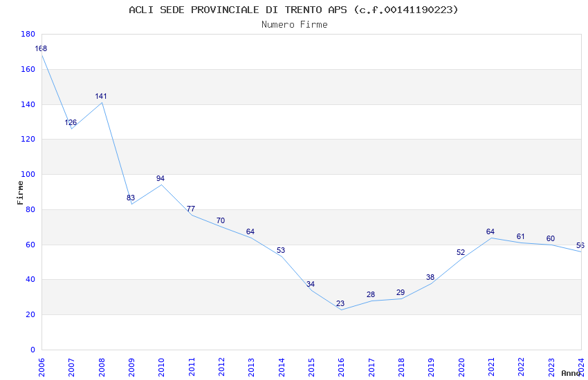Click x-axis year label 2007
The width and height of the screenshot is (588, 380).
[72, 368]
